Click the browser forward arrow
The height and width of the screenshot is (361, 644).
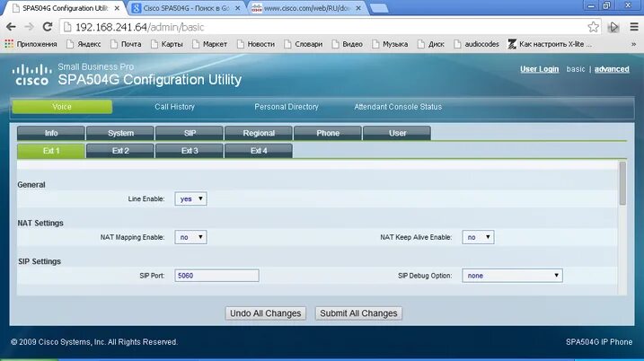click(29, 27)
